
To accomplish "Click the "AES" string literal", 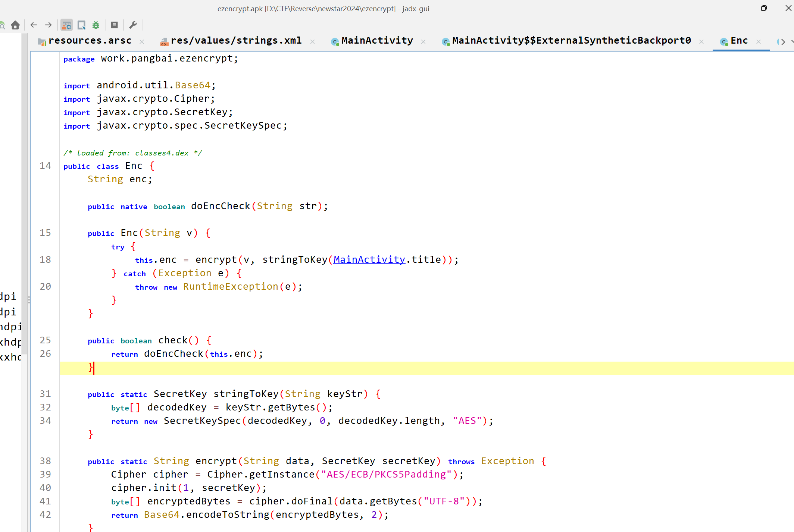I will point(467,421).
